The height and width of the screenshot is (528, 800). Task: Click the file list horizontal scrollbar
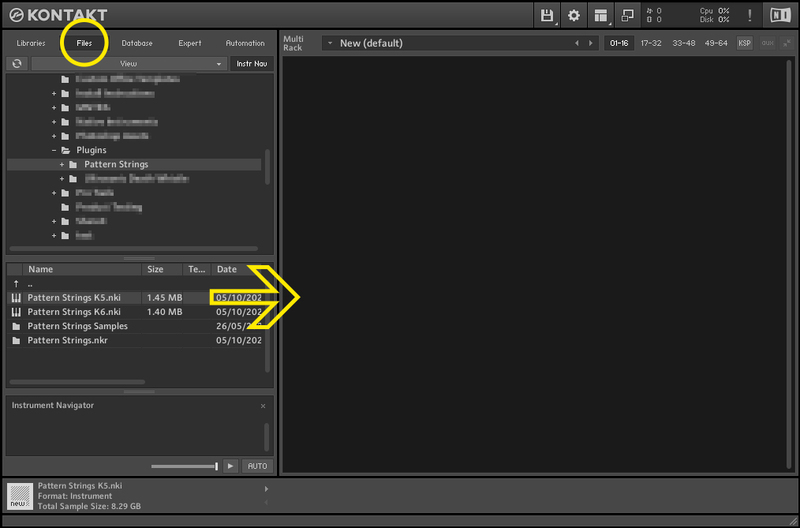coord(77,382)
